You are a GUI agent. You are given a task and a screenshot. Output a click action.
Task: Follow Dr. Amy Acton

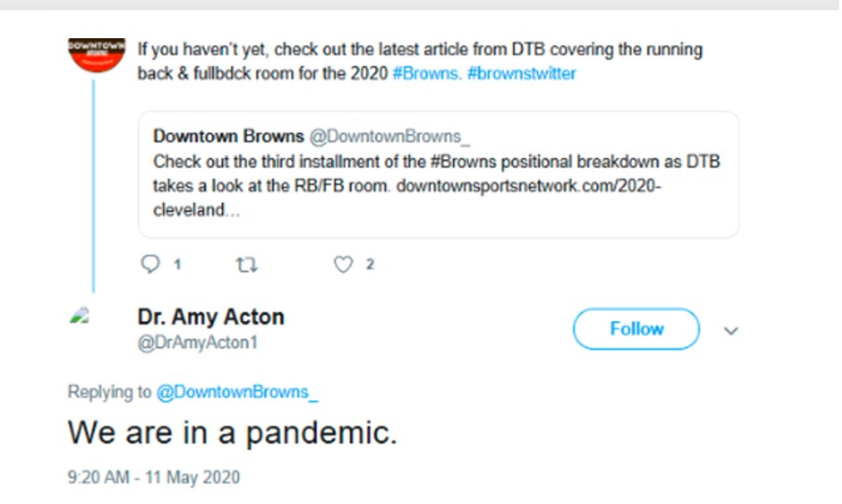[x=636, y=329]
